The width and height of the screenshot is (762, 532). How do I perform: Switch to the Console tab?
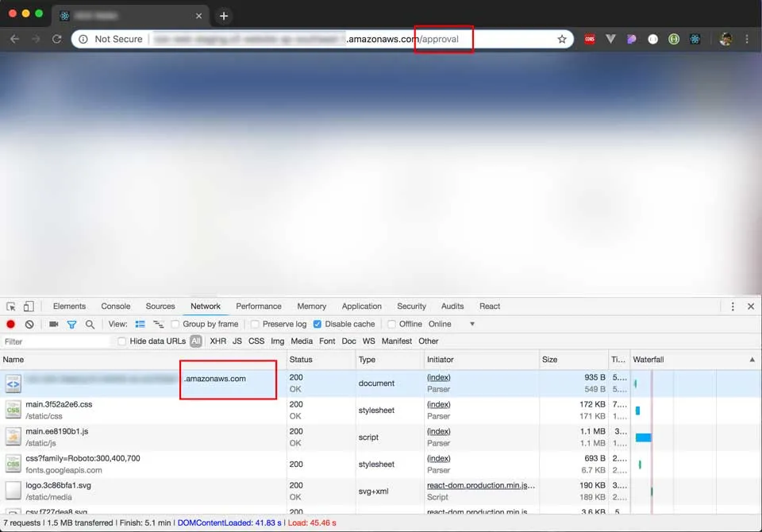[x=115, y=306]
